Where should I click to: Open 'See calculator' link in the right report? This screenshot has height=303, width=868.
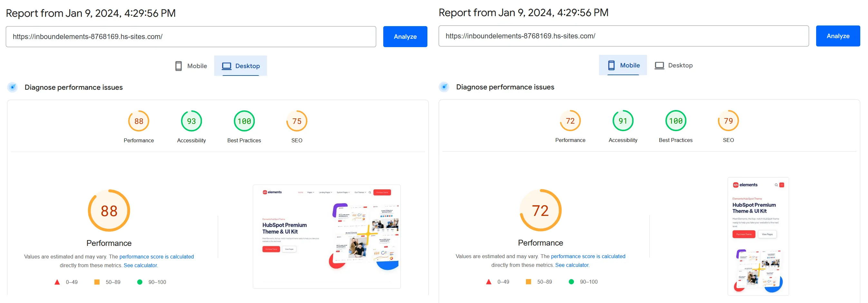tap(571, 265)
